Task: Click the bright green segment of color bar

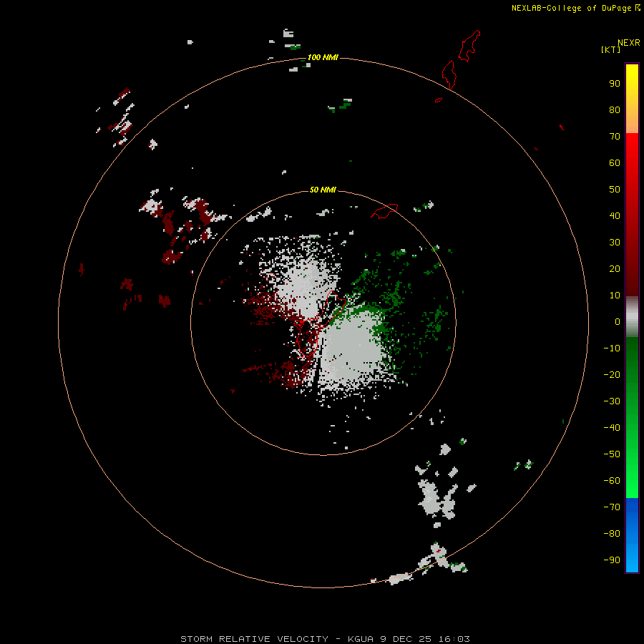Action: pos(632,418)
